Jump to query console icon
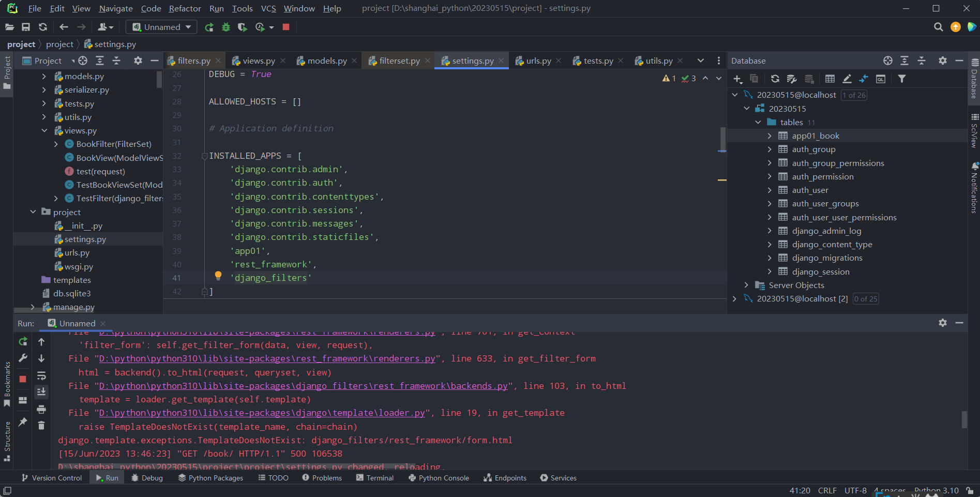Screen dimensions: 980x497 pyautogui.click(x=881, y=79)
